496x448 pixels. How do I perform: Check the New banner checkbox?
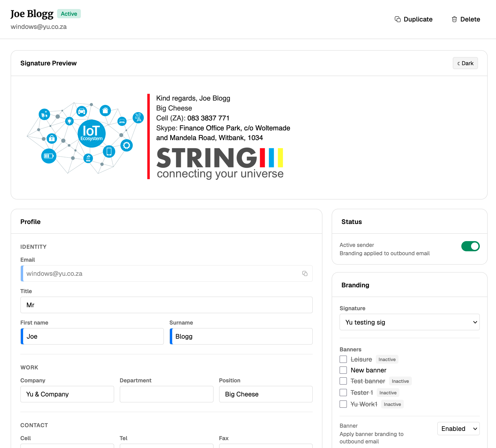click(343, 370)
